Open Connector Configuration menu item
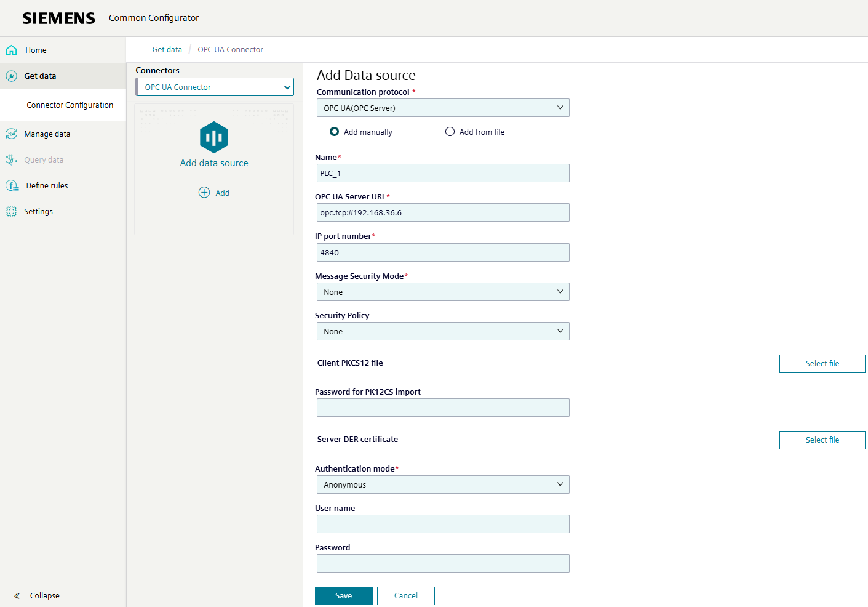The height and width of the screenshot is (607, 868). (70, 105)
